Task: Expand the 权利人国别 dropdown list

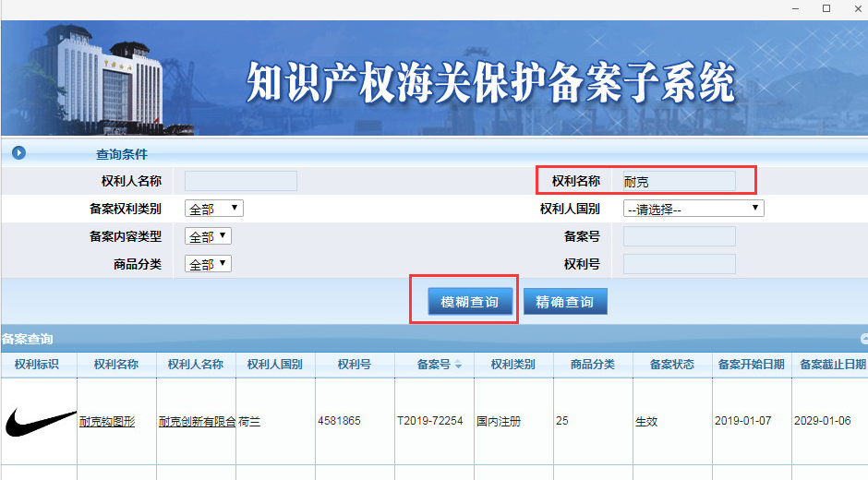Action: coord(693,209)
